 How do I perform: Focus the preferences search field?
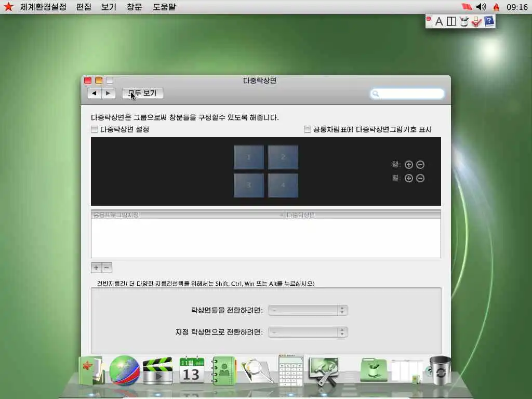coord(407,94)
